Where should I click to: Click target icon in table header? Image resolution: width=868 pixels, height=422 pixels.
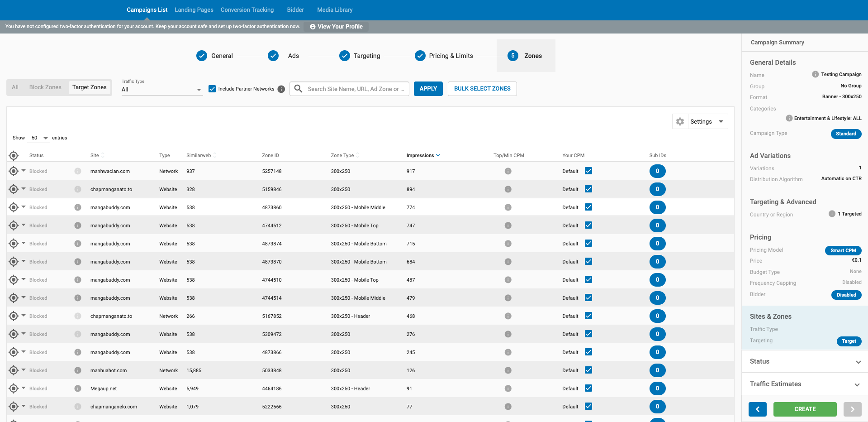tap(14, 156)
